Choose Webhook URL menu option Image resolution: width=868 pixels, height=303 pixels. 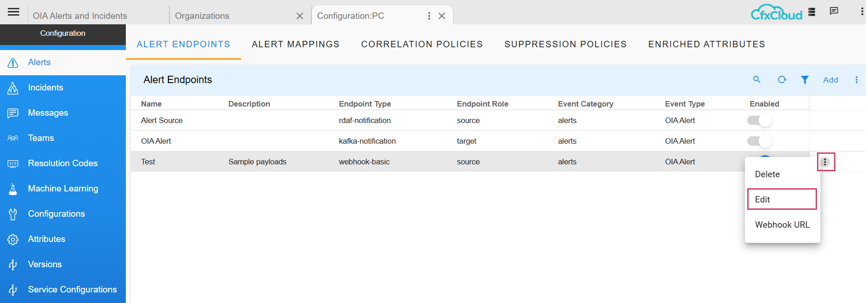point(782,224)
